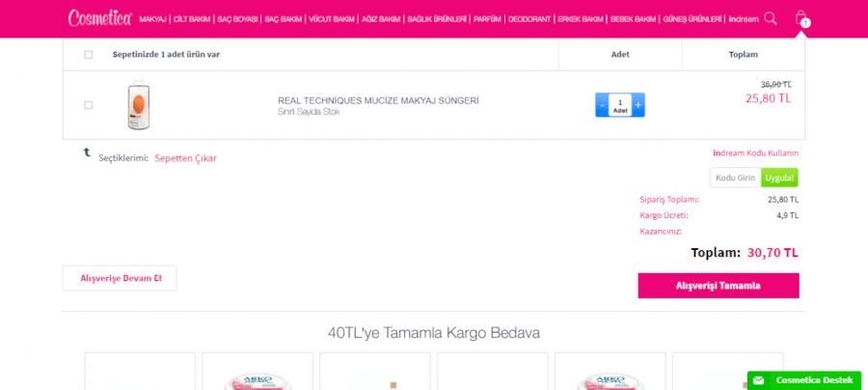Apply code with Uygula! button
This screenshot has height=390, width=868.
780,178
